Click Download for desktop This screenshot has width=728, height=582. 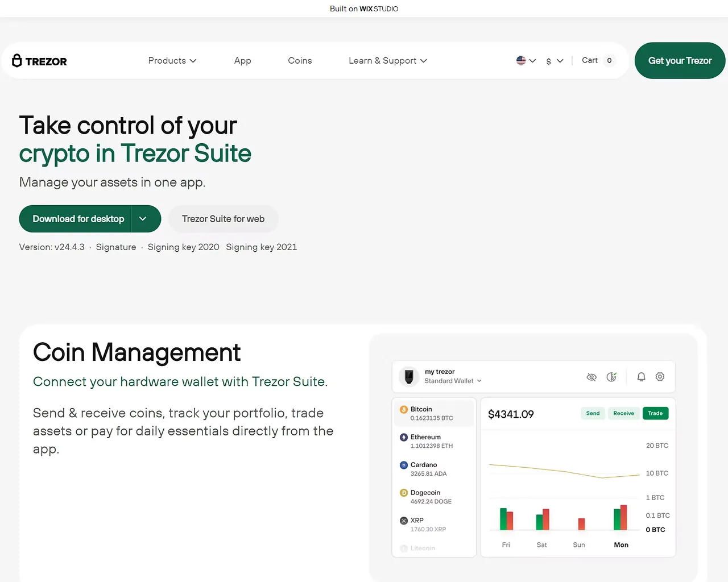point(78,219)
